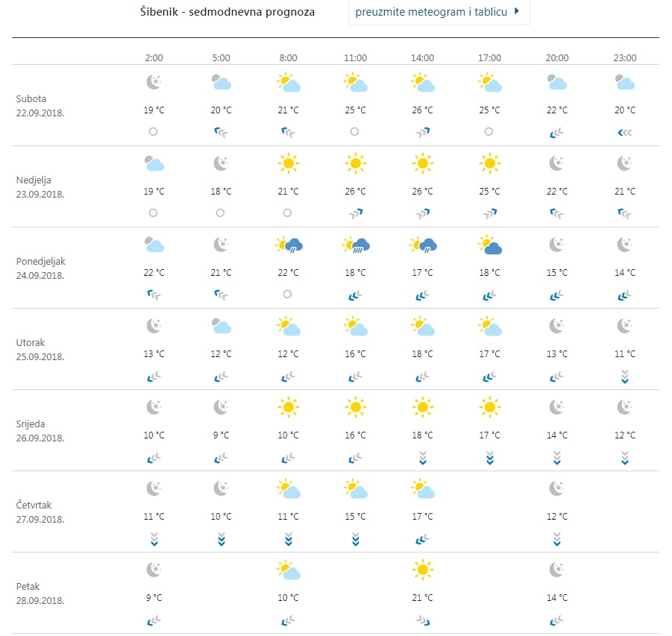Click Srijeda 14:00 sun icon
The height and width of the screenshot is (636, 672).
click(x=422, y=407)
